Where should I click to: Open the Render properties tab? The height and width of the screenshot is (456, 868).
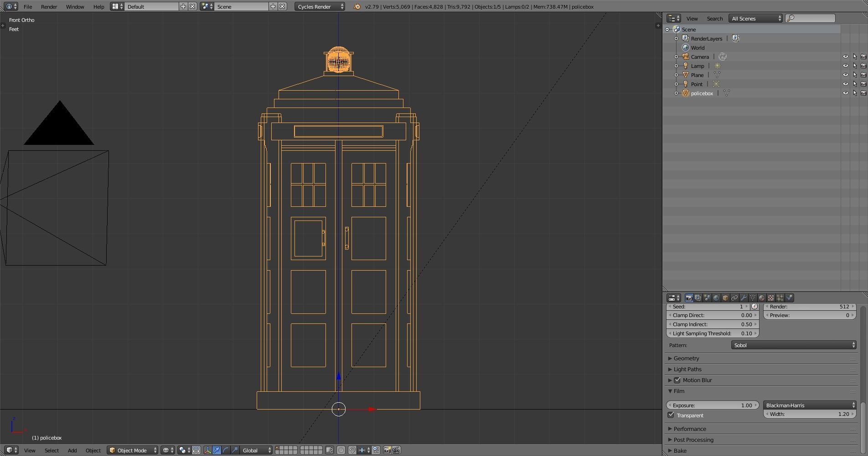(689, 298)
